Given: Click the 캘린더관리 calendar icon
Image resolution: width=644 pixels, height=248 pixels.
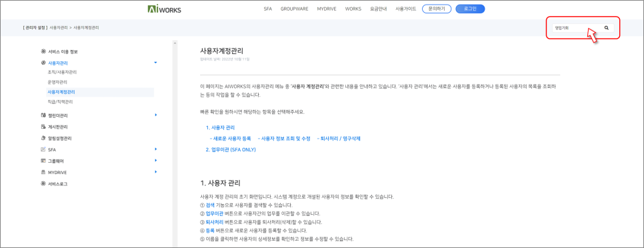Looking at the screenshot, I should click(x=43, y=115).
